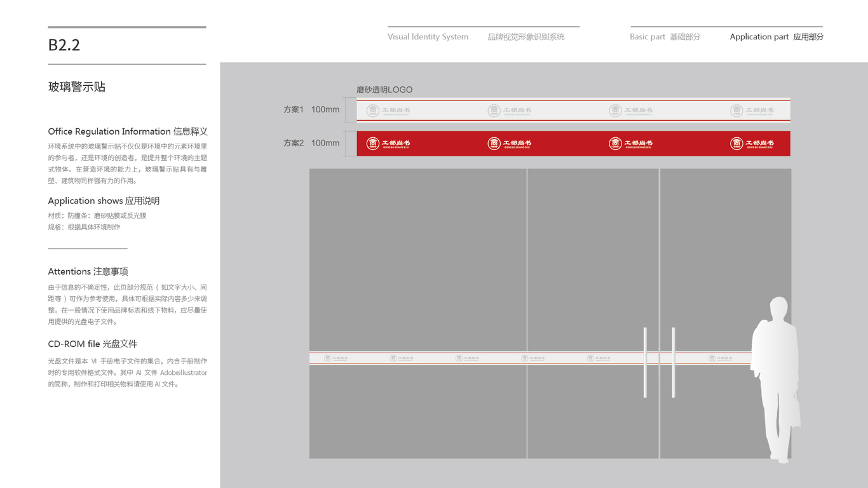Click the 磨砂透明LOGO caption
Viewport: 868px width, 488px height.
[384, 90]
